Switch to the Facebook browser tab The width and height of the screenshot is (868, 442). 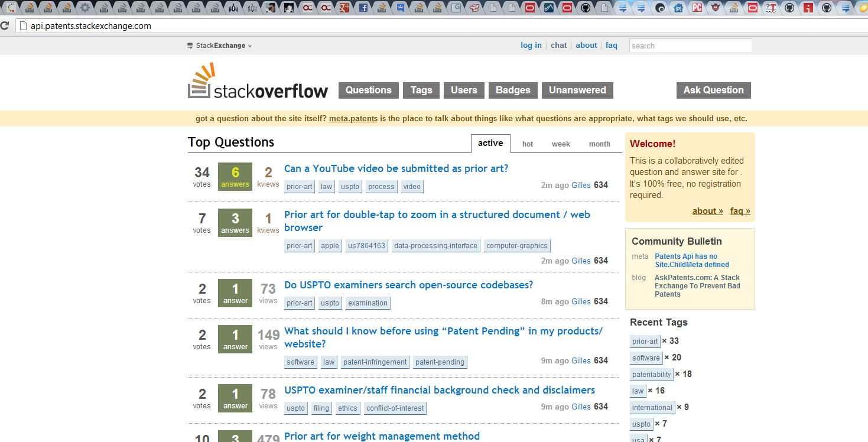tap(363, 8)
